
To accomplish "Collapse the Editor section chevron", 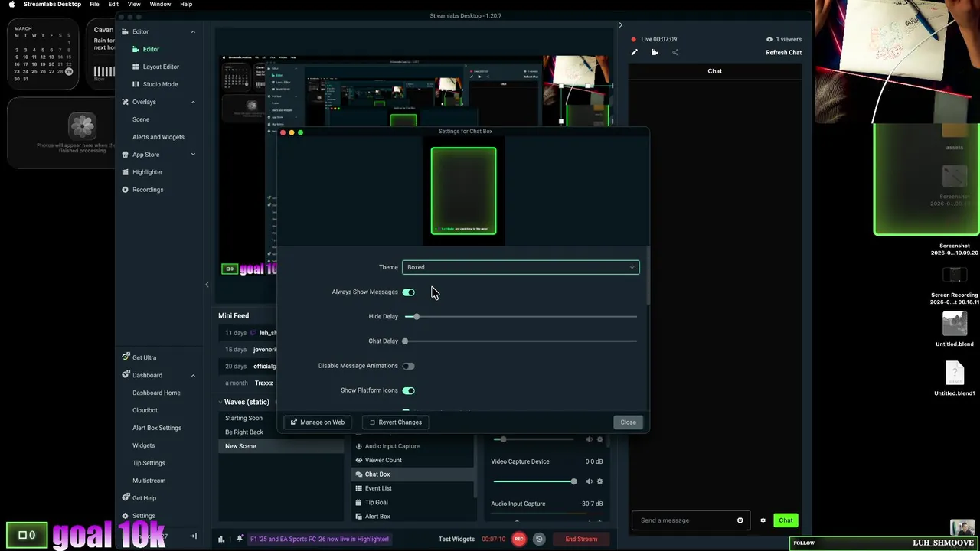I will [193, 31].
